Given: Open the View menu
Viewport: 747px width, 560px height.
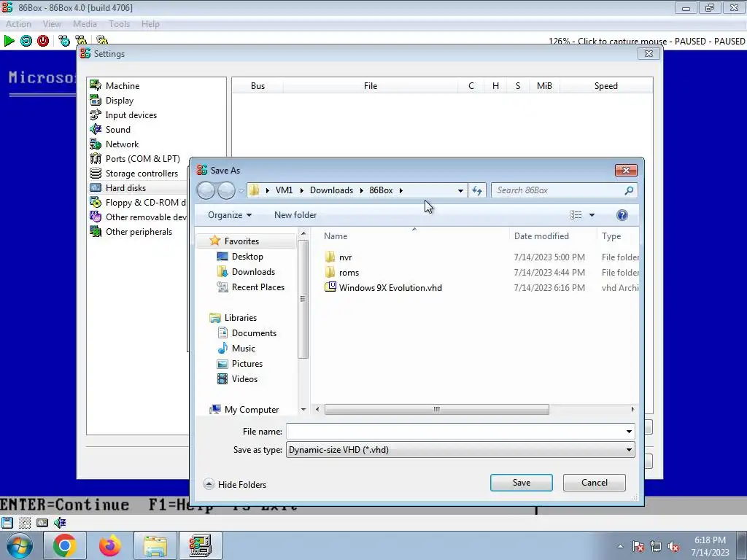Looking at the screenshot, I should point(52,24).
